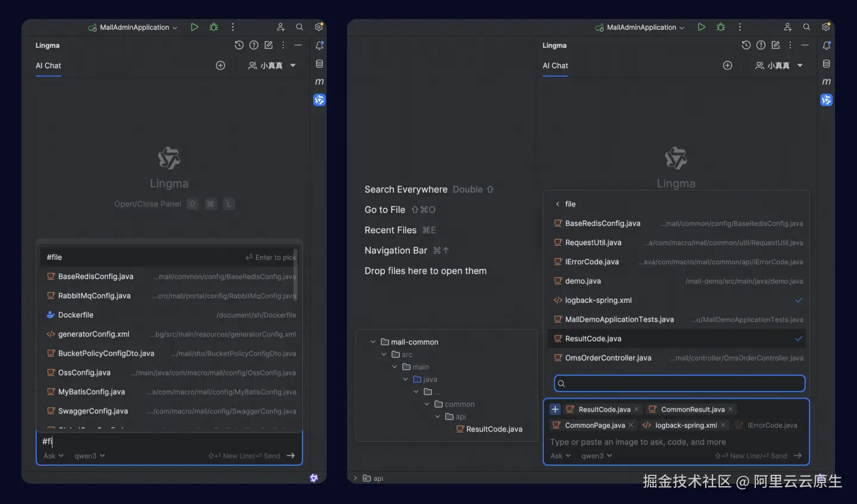The image size is (857, 504).
Task: Open ResultCode.java in the project tree
Action: click(x=489, y=429)
